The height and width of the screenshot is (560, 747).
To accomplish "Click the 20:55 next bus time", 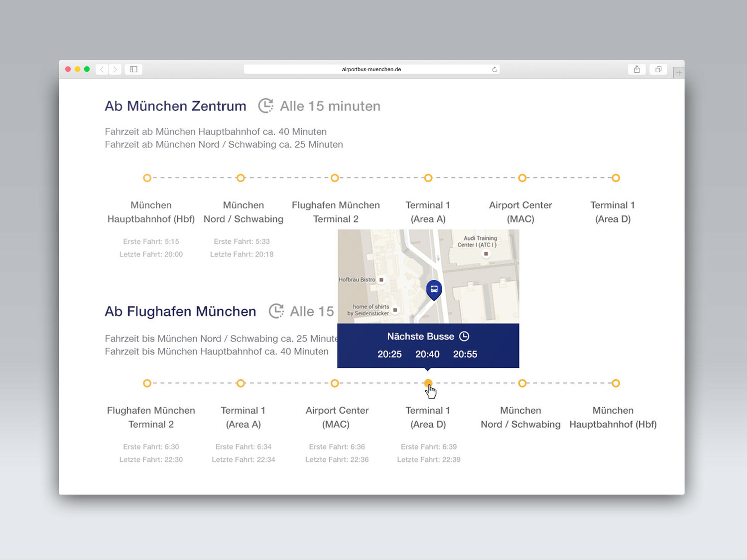I will click(465, 354).
